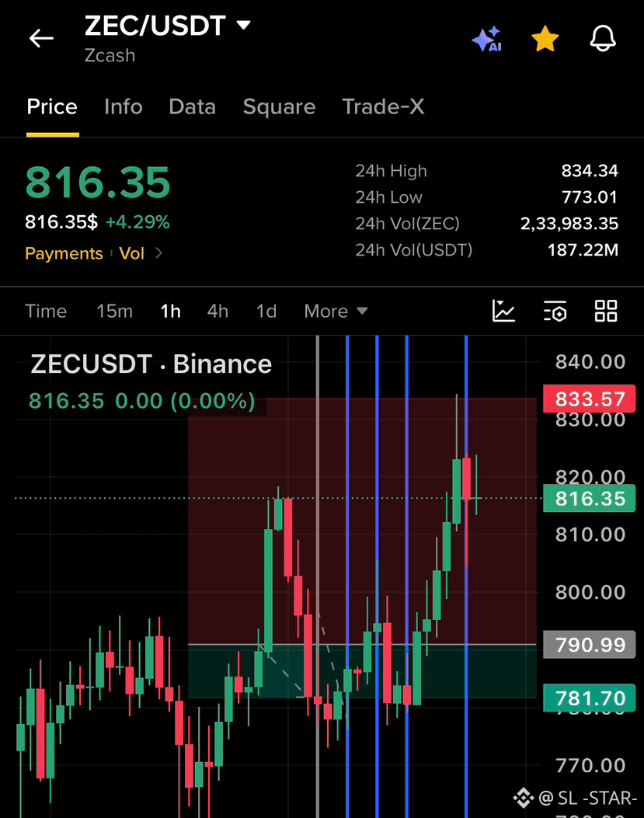Image resolution: width=644 pixels, height=818 pixels.
Task: Tap the ZECUSDT · Binance chart title
Action: click(151, 364)
